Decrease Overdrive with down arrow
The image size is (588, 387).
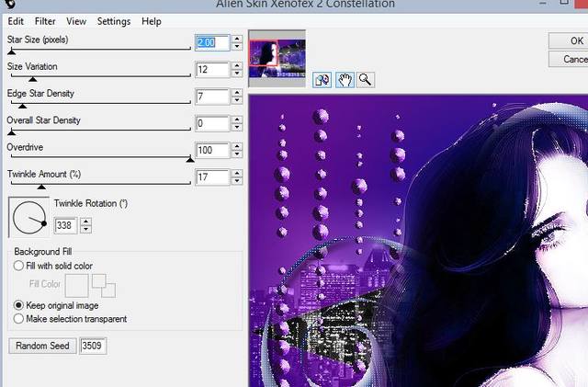coord(237,154)
